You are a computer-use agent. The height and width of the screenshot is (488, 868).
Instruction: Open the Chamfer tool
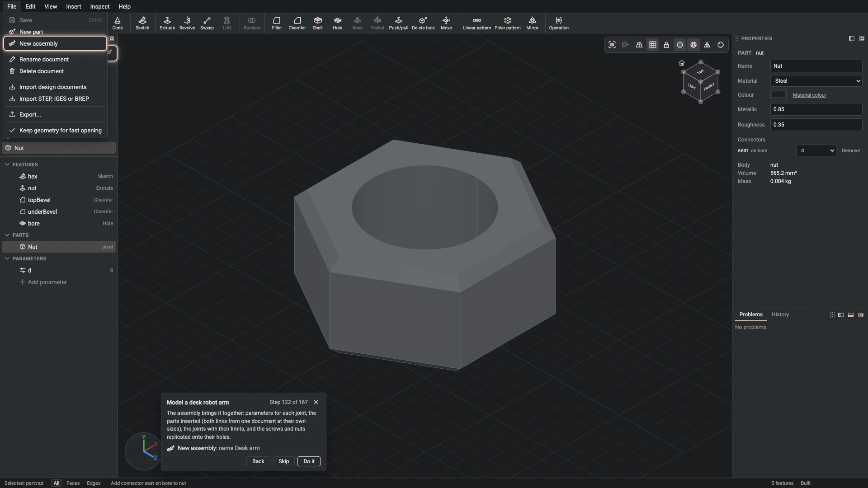(x=297, y=23)
